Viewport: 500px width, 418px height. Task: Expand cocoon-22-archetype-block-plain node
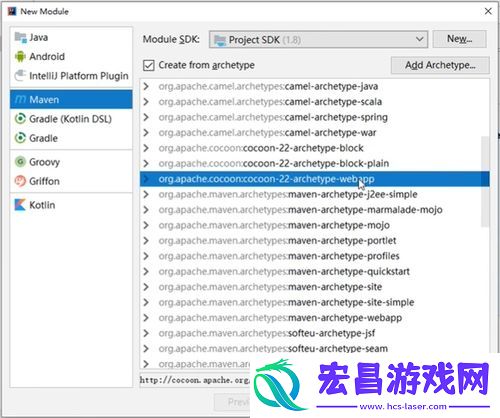pos(146,163)
